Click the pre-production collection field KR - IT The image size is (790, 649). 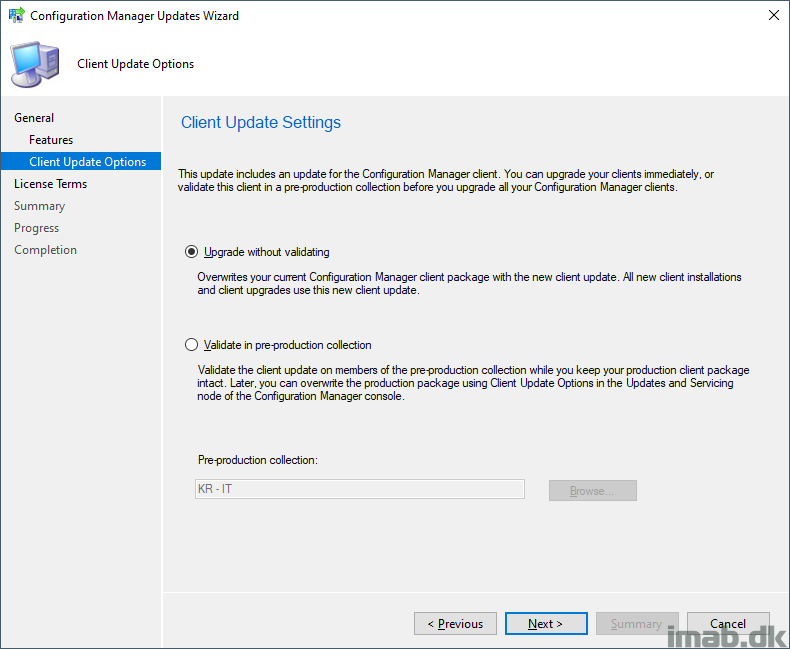[360, 489]
